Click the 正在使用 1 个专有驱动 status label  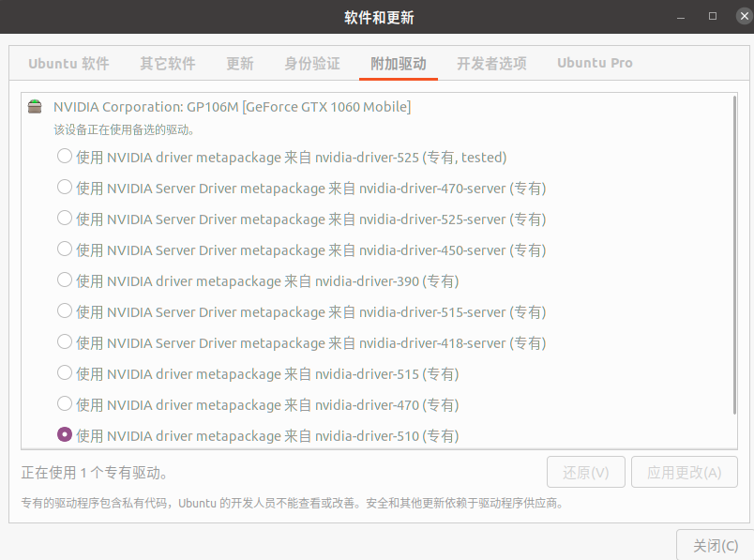point(94,473)
